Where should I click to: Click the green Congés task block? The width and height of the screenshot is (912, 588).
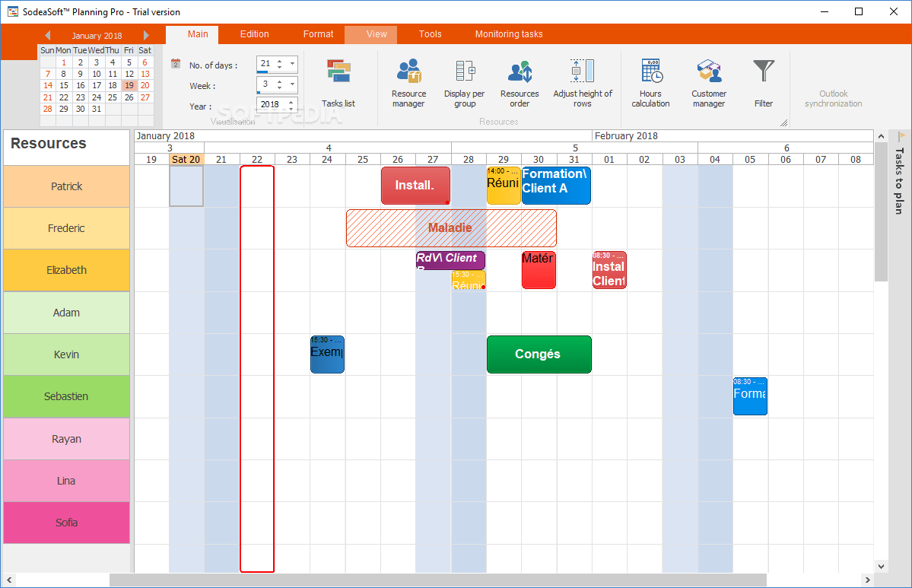pos(539,354)
